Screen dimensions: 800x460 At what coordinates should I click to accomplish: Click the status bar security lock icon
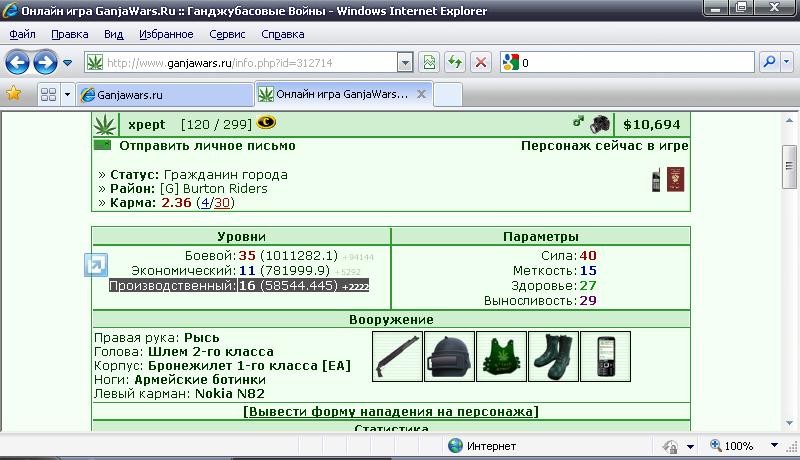coord(670,447)
